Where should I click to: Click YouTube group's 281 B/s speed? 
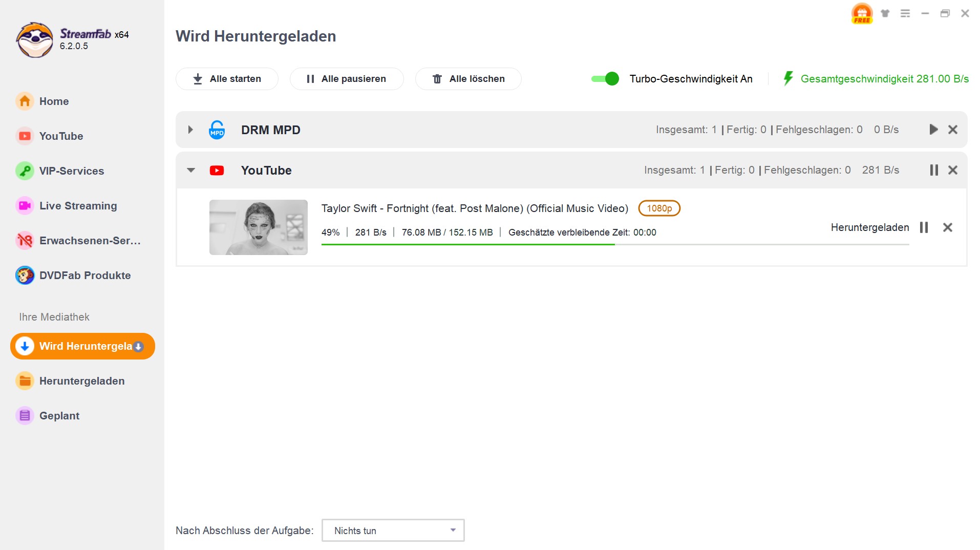(880, 170)
